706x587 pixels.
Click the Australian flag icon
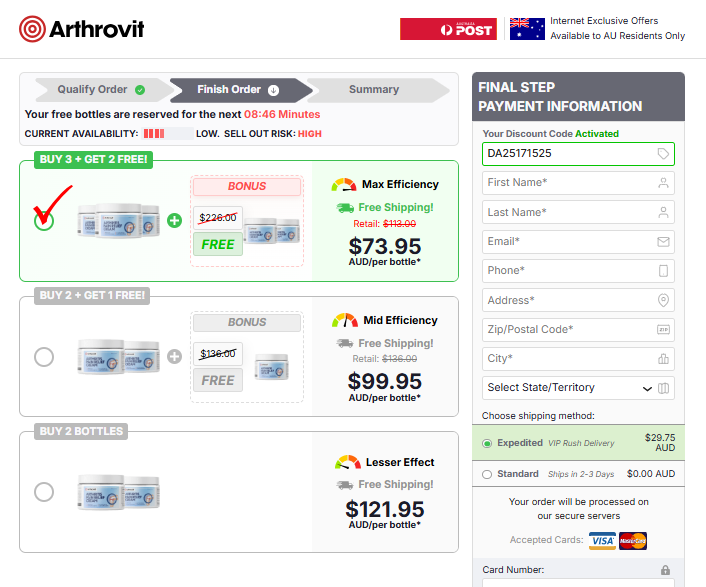pyautogui.click(x=527, y=29)
